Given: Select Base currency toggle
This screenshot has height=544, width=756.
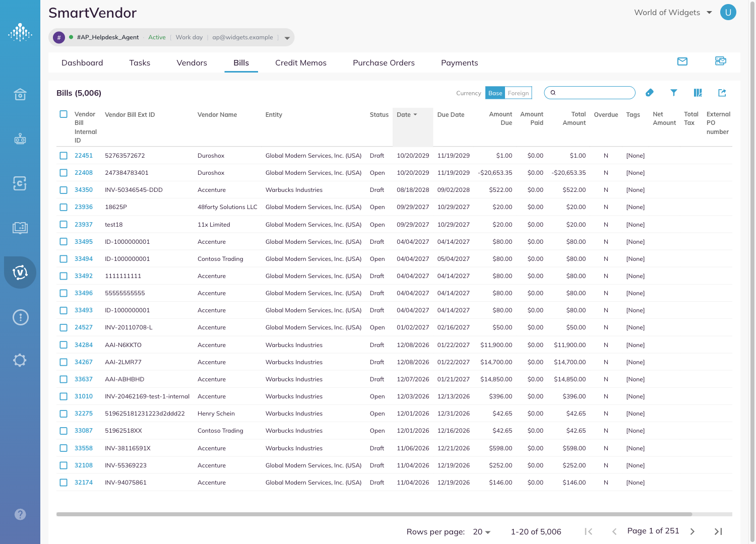Looking at the screenshot, I should pos(495,93).
